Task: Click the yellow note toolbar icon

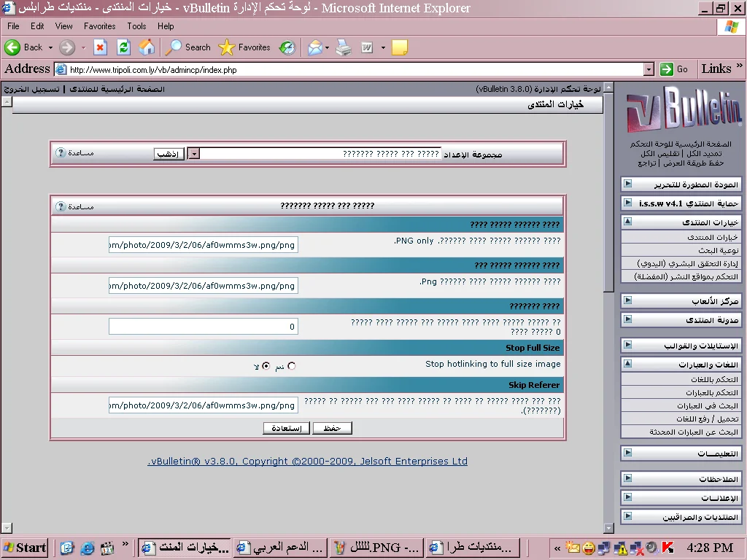Action: (400, 47)
